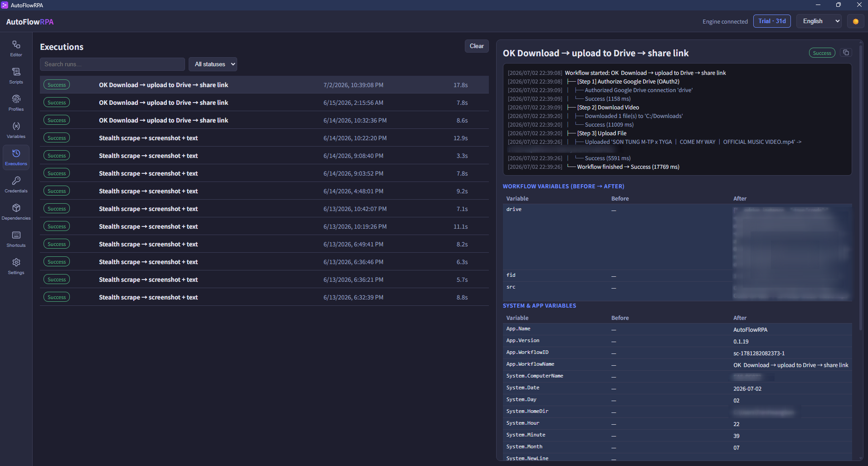The image size is (868, 466).
Task: Open the Editor section in the sidebar
Action: pos(16,49)
